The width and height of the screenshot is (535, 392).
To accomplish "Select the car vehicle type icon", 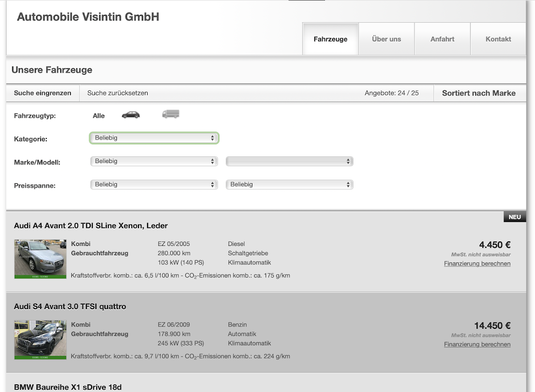I will coord(131,115).
